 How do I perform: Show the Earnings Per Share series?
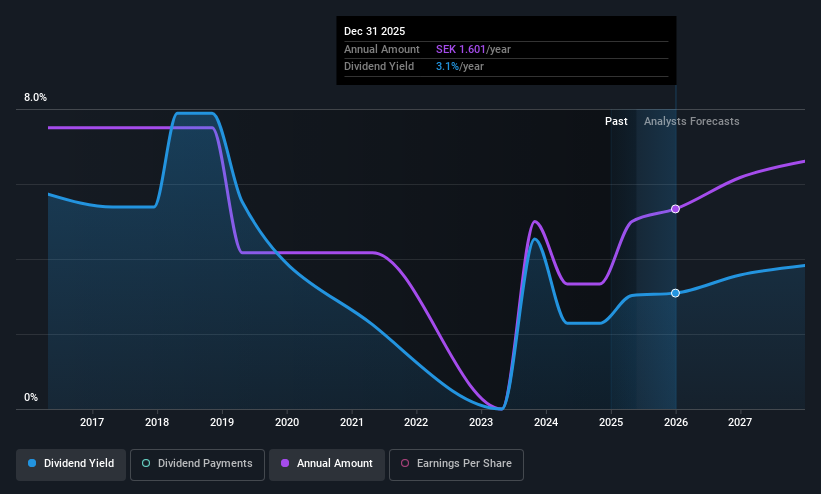[456, 464]
